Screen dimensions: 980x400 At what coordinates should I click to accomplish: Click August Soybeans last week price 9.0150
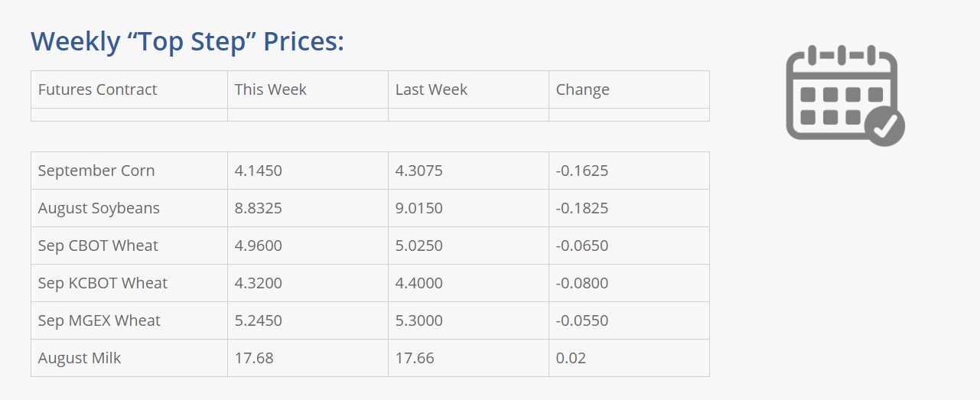click(419, 208)
